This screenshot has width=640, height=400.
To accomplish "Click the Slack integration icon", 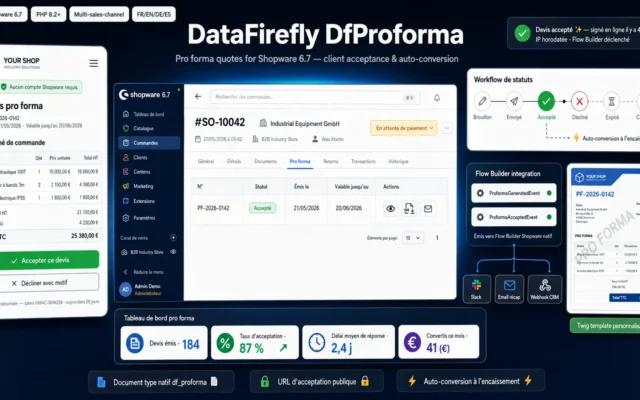I will point(476,289).
